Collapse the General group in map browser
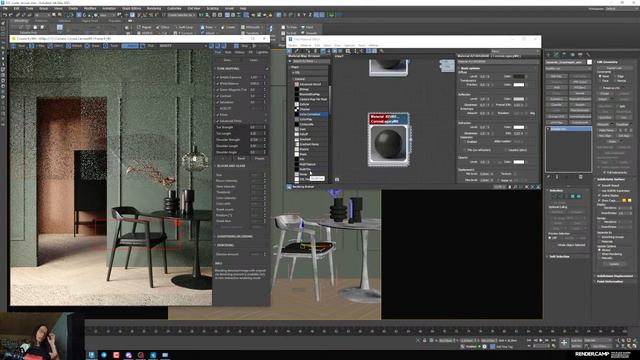 [x=311, y=79]
